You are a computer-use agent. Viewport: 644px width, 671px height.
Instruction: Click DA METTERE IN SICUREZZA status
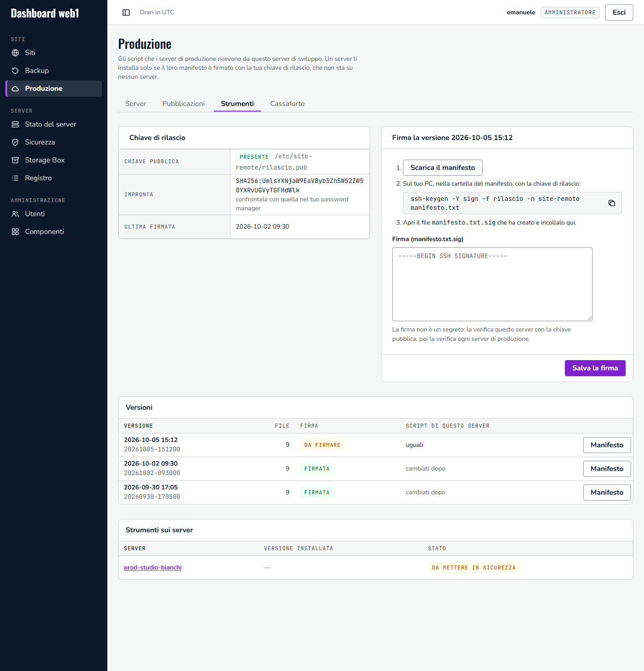474,568
